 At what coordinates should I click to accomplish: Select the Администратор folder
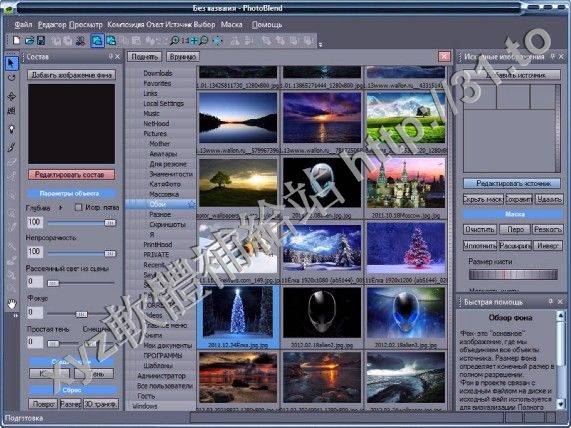[161, 376]
